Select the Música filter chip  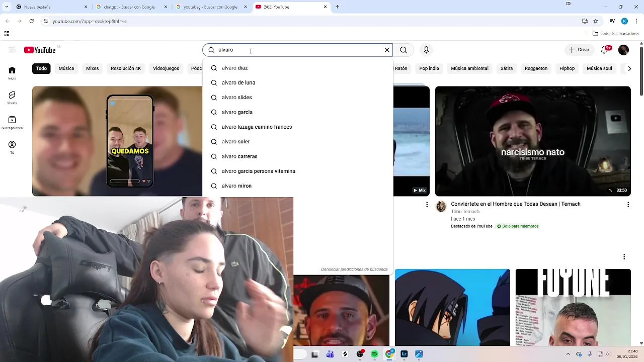coord(66,68)
